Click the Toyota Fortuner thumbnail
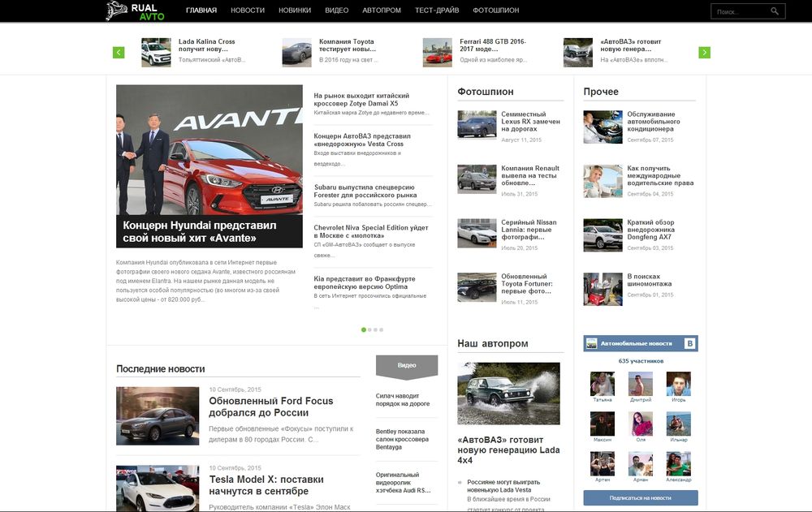 (477, 287)
